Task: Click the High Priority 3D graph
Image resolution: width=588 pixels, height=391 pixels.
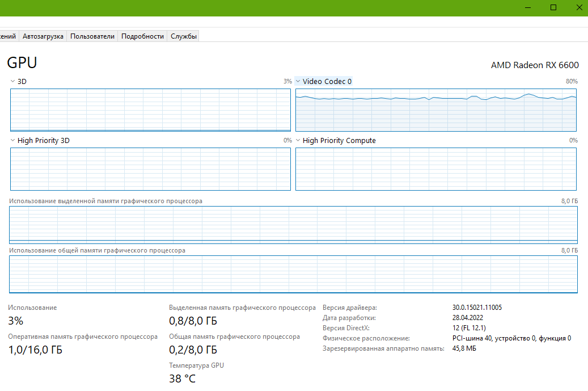Action: [x=150, y=169]
